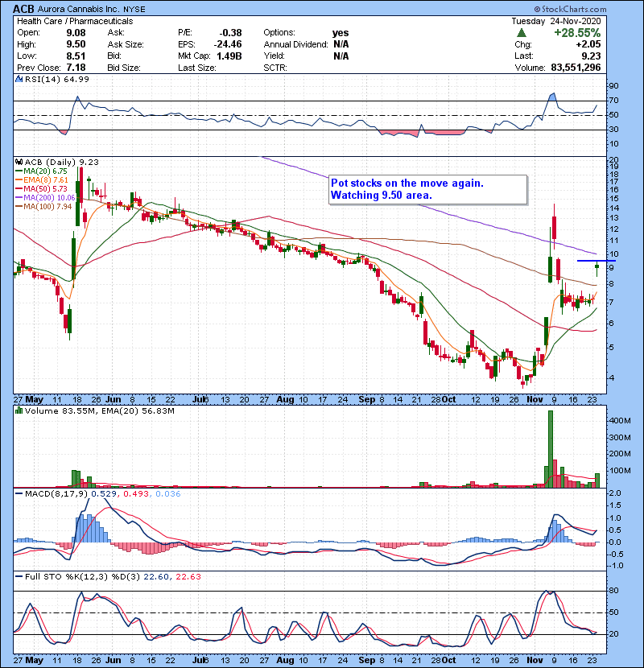This screenshot has height=668, width=644.
Task: Click the MA(100) 7.94 legend entry
Action: point(43,207)
